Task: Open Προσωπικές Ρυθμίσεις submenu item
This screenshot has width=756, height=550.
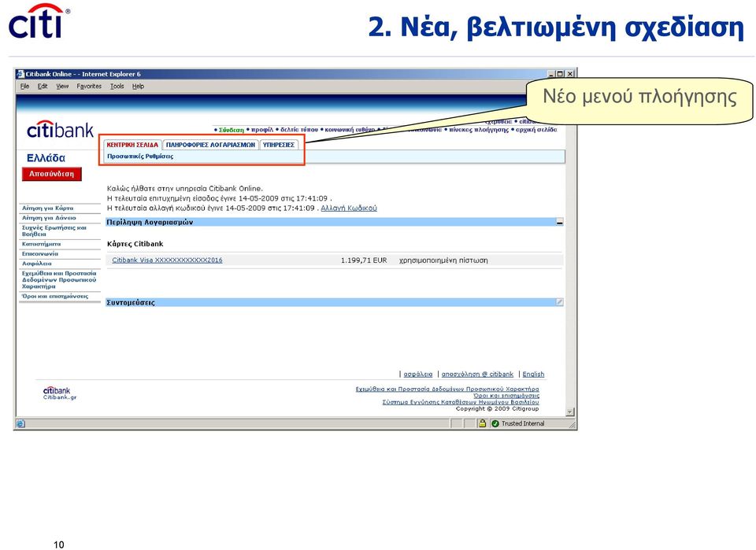Action: pos(140,157)
